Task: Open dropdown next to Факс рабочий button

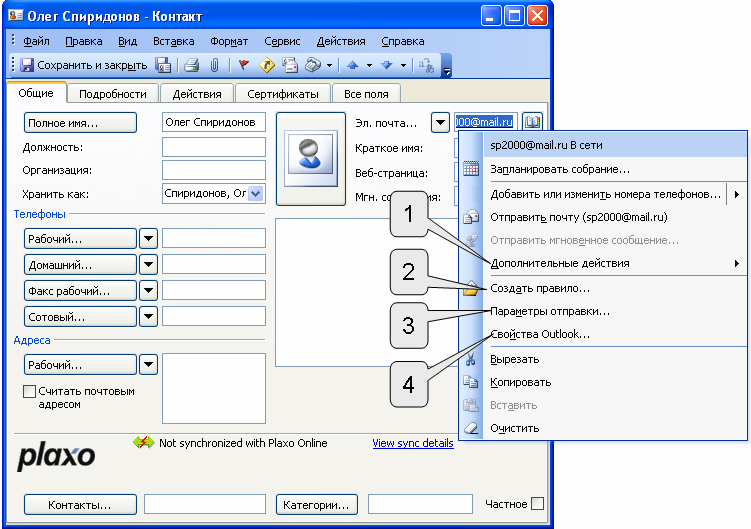Action: pos(148,290)
